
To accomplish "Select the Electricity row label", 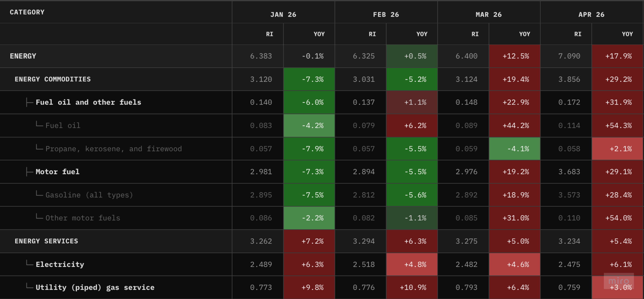I will (60, 265).
